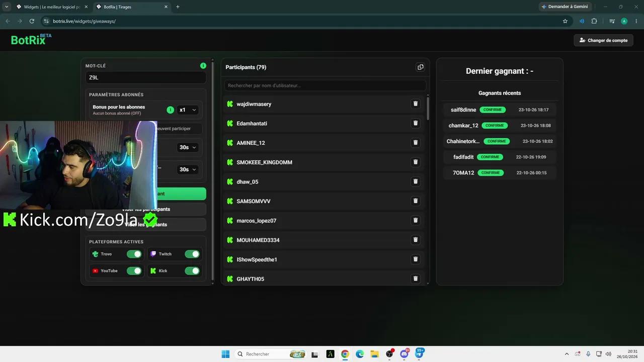Open subscriber bonus info icon

(170, 110)
